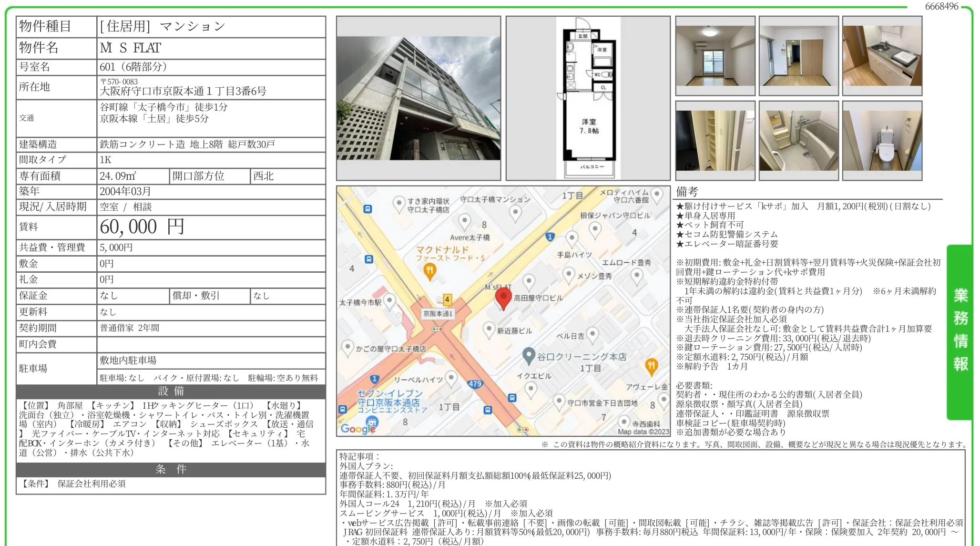
Task: Click the ベル日吉 map pin
Action: pyautogui.click(x=592, y=334)
